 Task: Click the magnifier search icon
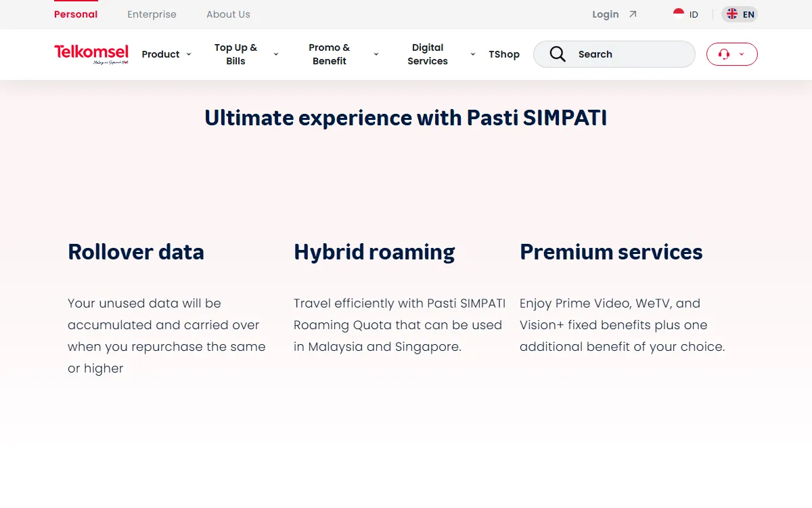click(558, 54)
